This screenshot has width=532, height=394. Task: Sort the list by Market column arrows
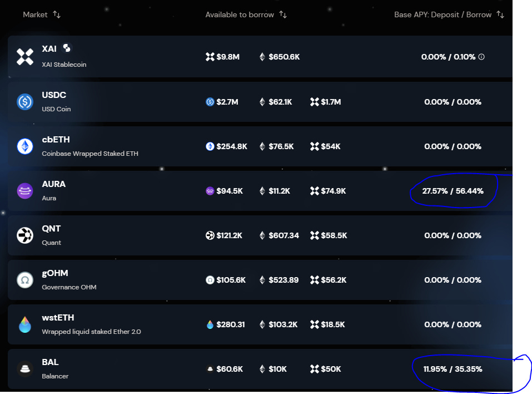point(57,14)
